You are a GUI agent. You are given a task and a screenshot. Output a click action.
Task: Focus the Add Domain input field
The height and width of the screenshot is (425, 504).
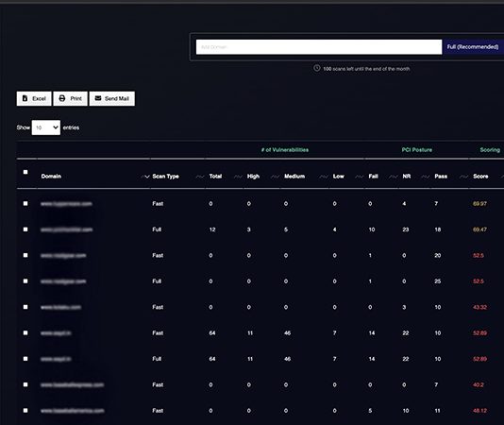point(319,47)
